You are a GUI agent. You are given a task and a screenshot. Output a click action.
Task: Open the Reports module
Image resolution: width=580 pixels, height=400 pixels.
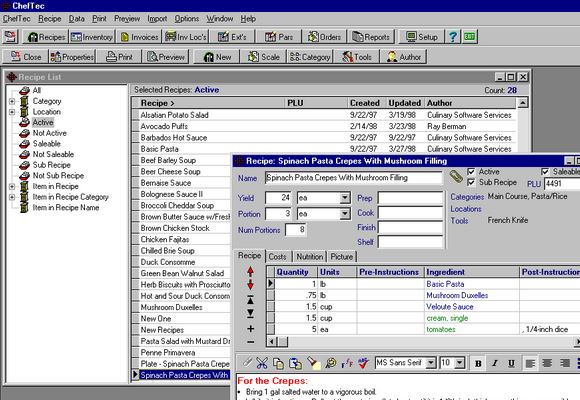pyautogui.click(x=371, y=37)
